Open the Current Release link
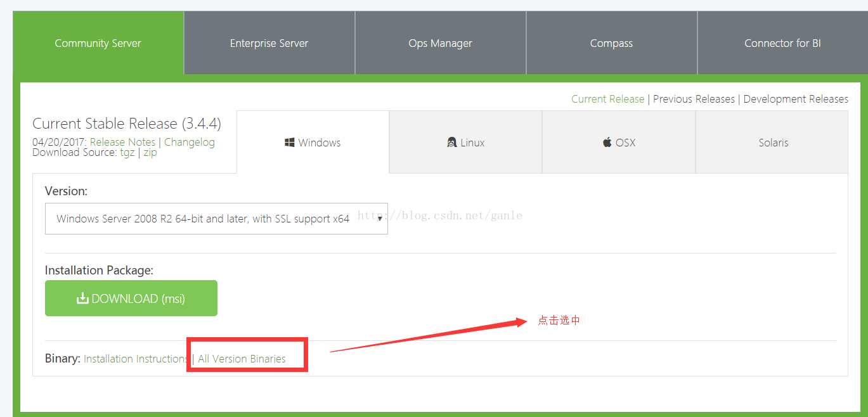Image resolution: width=868 pixels, height=417 pixels. [607, 99]
